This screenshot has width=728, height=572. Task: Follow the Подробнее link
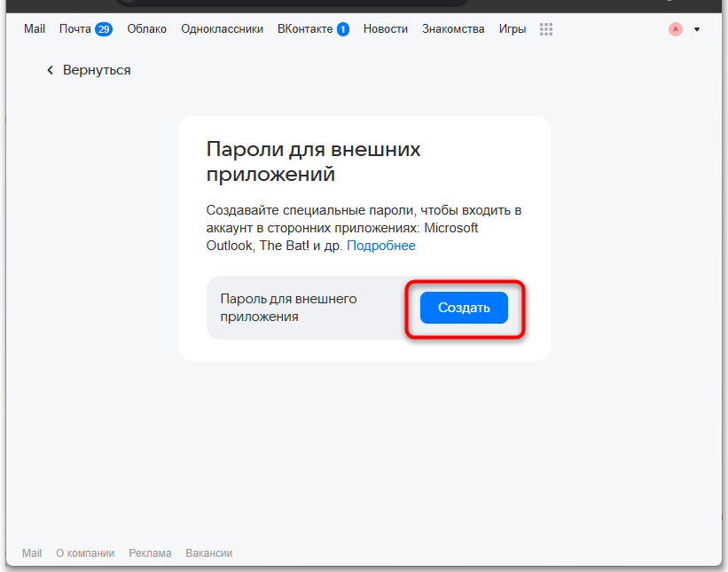click(381, 246)
